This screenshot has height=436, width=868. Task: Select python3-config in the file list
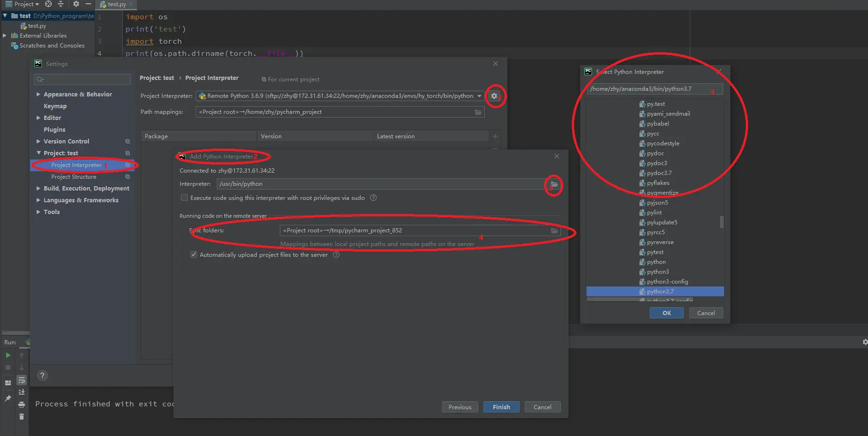(667, 282)
